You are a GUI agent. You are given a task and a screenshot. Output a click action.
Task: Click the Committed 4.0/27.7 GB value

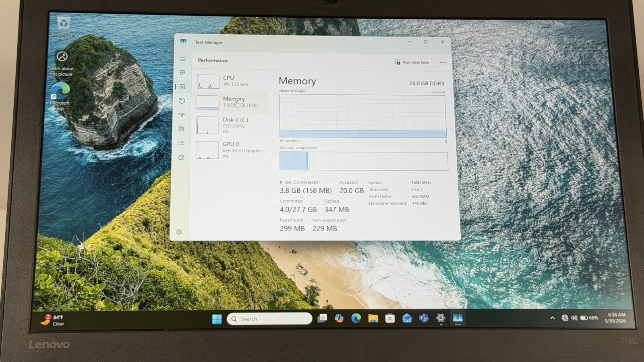[x=298, y=210]
